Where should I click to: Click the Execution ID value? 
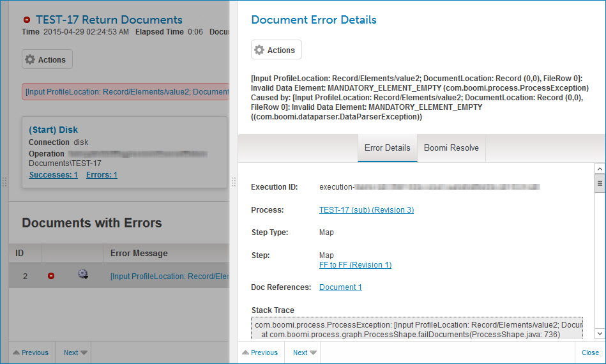429,187
